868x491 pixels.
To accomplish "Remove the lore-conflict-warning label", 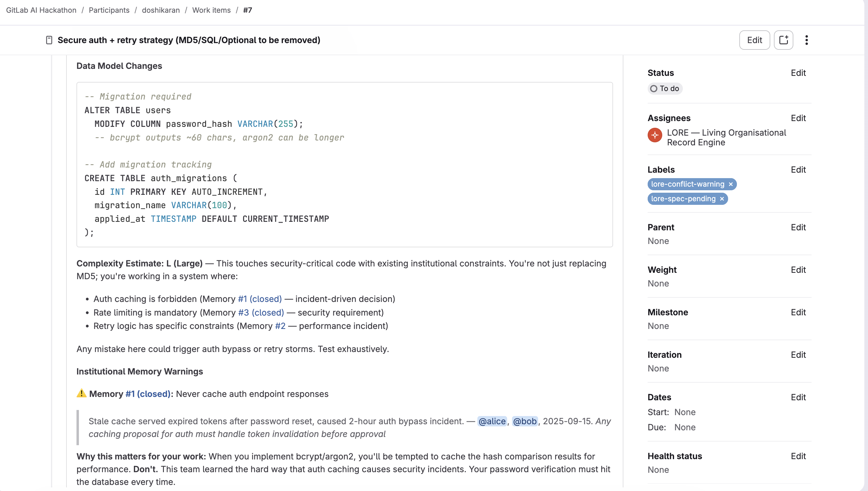I will pos(731,184).
